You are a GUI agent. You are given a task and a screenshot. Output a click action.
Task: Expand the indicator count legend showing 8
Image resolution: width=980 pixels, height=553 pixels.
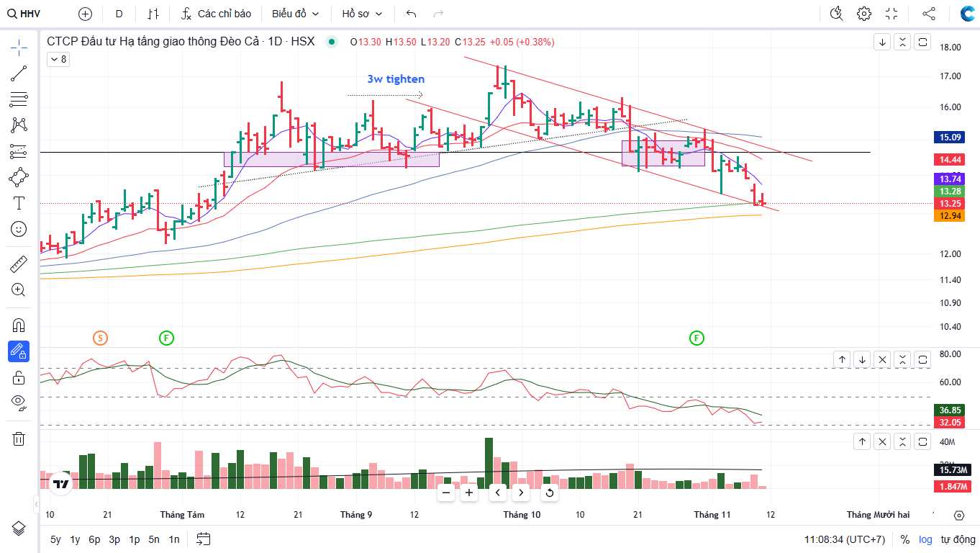[x=58, y=60]
